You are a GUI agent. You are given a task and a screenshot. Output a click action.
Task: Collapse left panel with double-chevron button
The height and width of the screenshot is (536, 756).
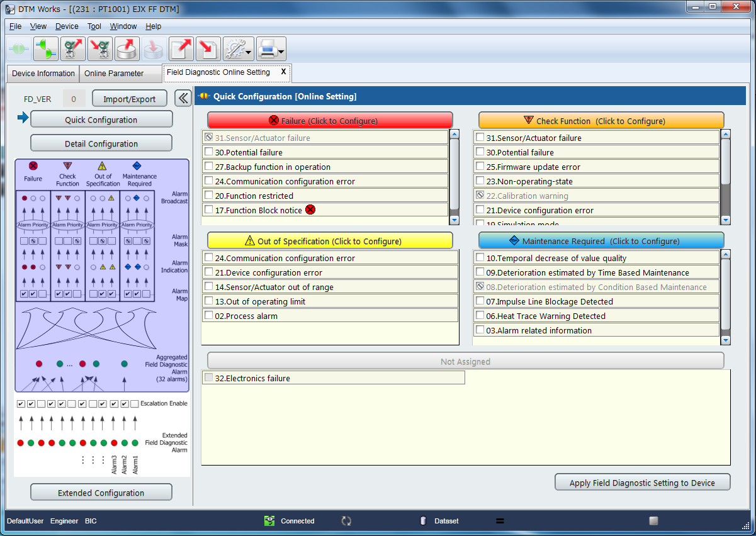click(183, 98)
